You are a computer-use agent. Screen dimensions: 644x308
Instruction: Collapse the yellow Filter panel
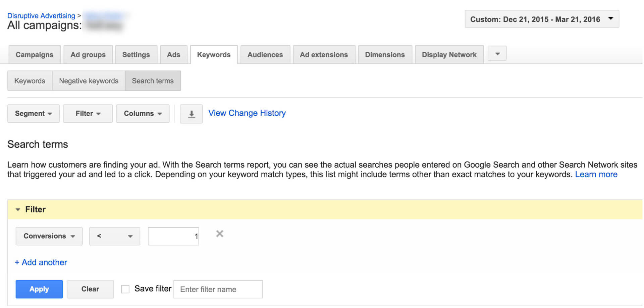click(18, 209)
